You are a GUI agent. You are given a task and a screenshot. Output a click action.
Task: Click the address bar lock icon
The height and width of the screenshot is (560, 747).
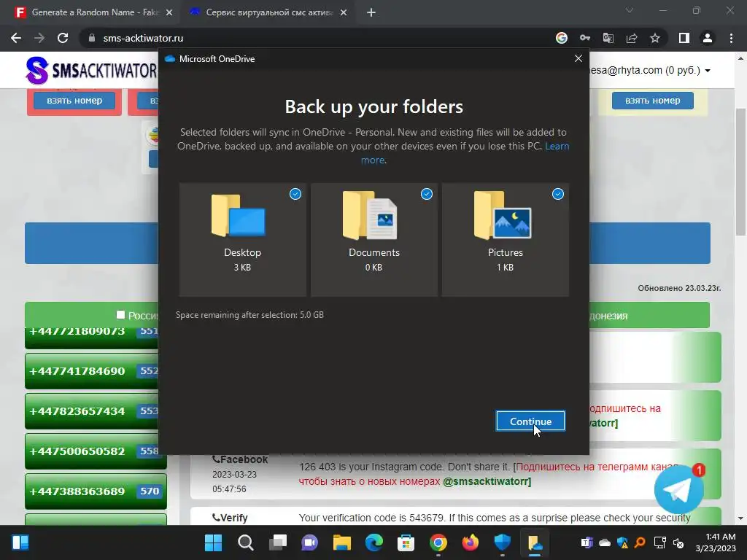tap(92, 38)
